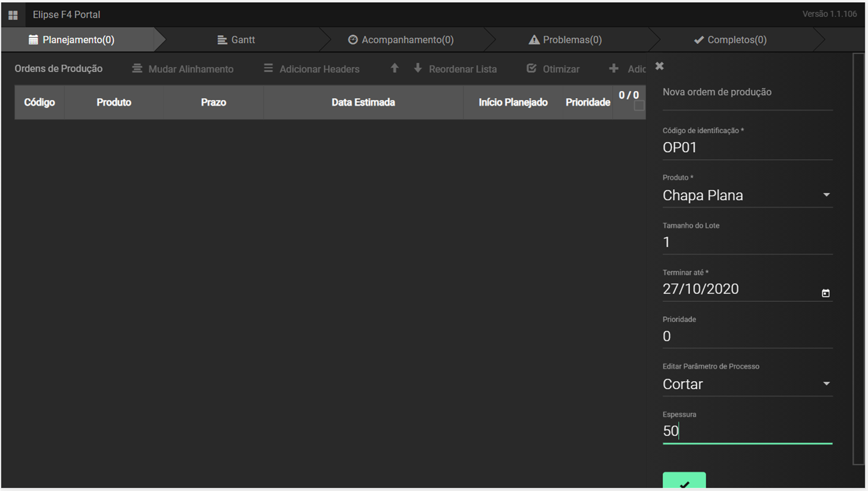
Task: Confirm order with green checkmark button
Action: (x=684, y=480)
